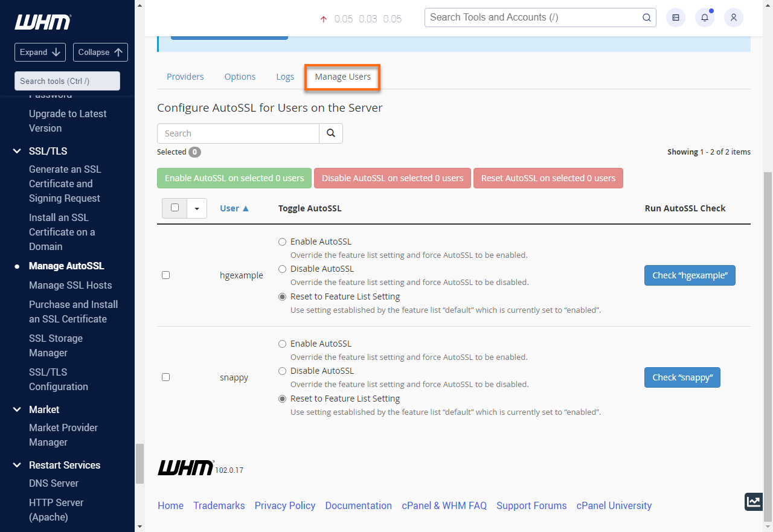The width and height of the screenshot is (773, 532).
Task: Click the support icon next to the bell
Action: (675, 18)
